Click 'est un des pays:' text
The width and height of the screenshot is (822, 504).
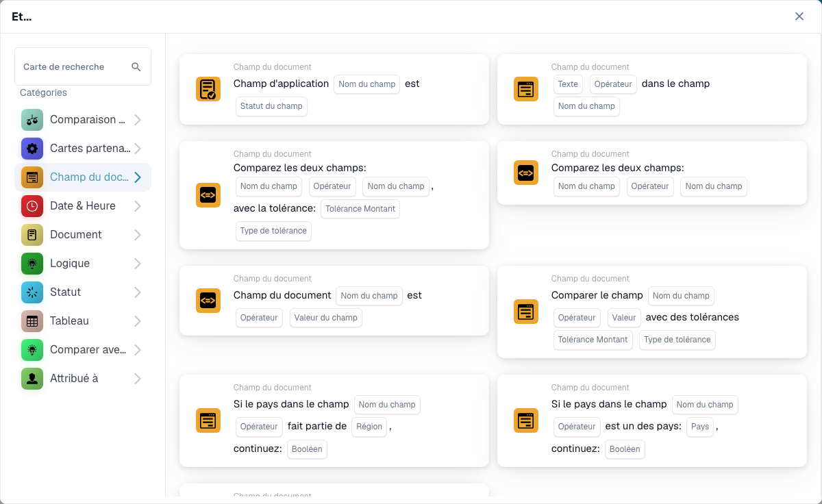(x=643, y=426)
